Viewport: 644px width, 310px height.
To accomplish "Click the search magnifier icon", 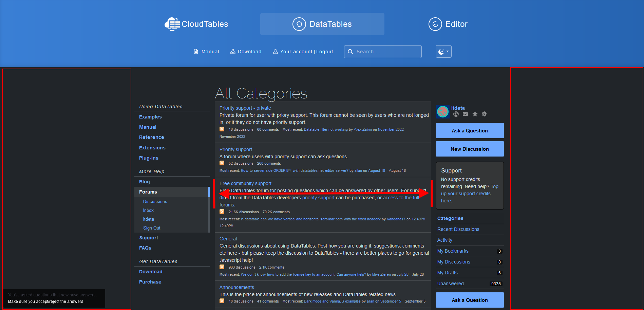I will pos(351,51).
